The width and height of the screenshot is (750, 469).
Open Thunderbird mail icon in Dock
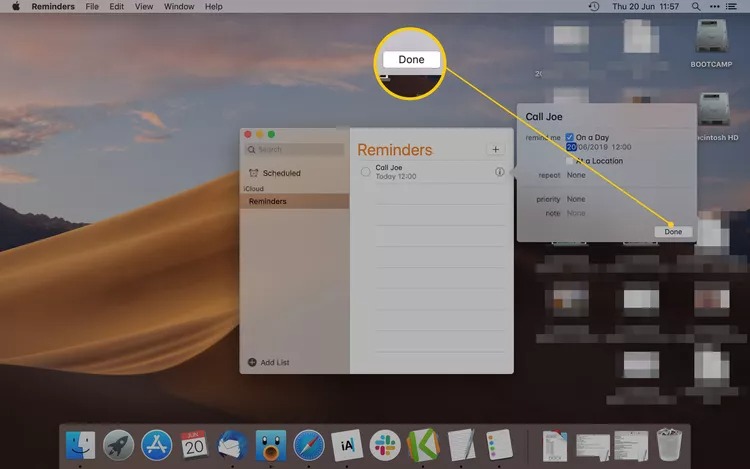(232, 446)
